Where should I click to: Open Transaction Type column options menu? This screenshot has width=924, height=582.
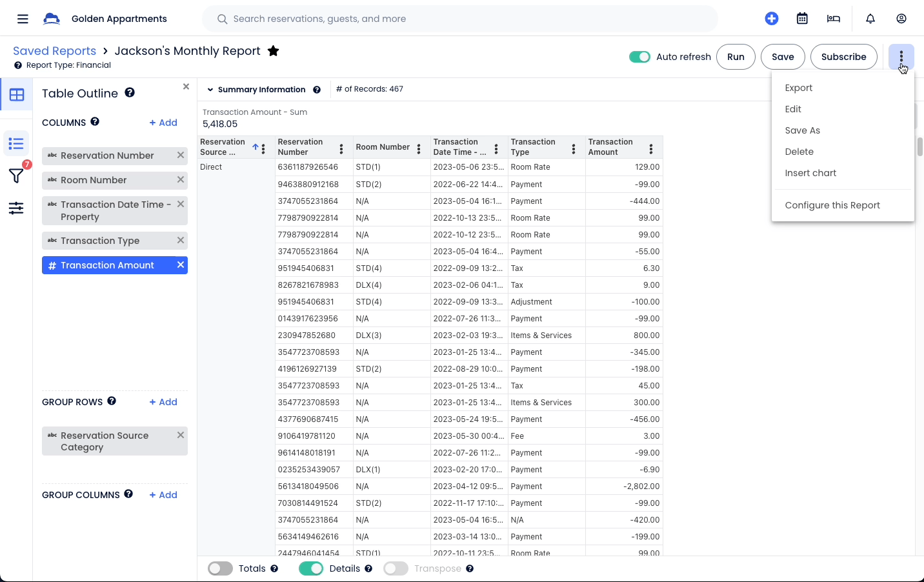pos(574,149)
